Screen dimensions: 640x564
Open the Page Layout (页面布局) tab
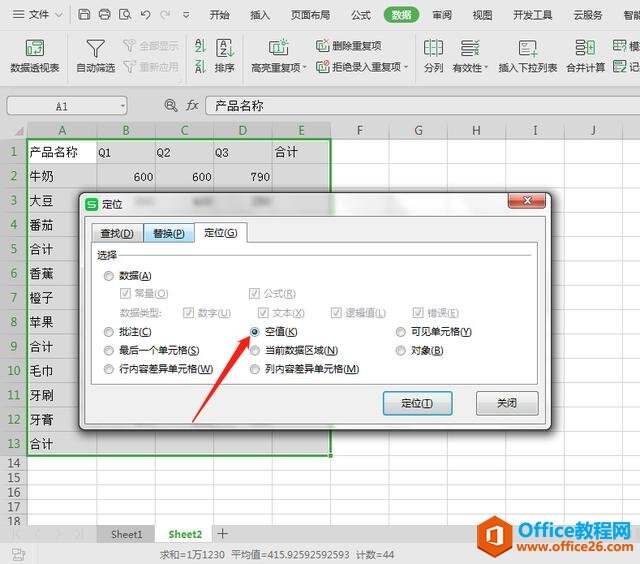click(x=310, y=15)
